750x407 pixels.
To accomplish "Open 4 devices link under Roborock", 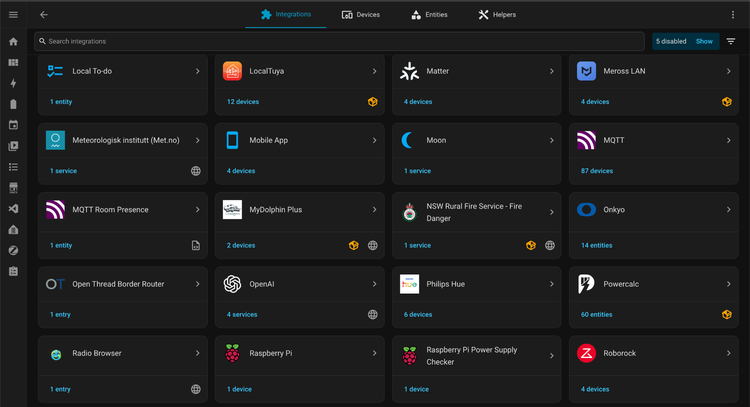I will 595,389.
